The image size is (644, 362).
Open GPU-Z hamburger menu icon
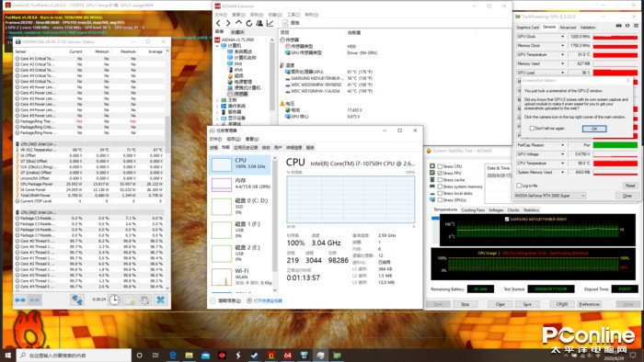coord(636,26)
